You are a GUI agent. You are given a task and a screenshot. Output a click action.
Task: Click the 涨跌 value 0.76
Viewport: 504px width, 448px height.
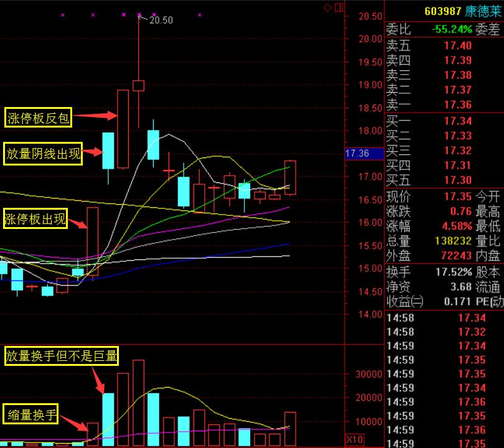point(461,211)
